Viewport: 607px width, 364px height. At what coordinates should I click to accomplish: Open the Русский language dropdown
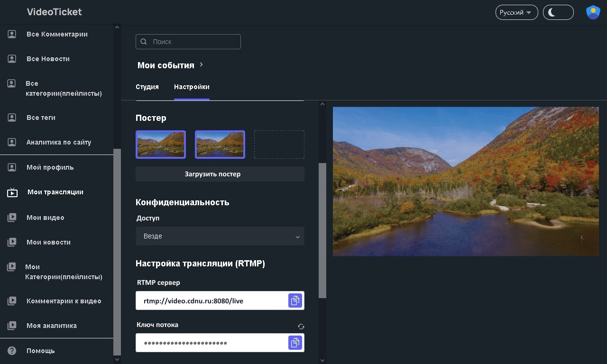tap(516, 12)
